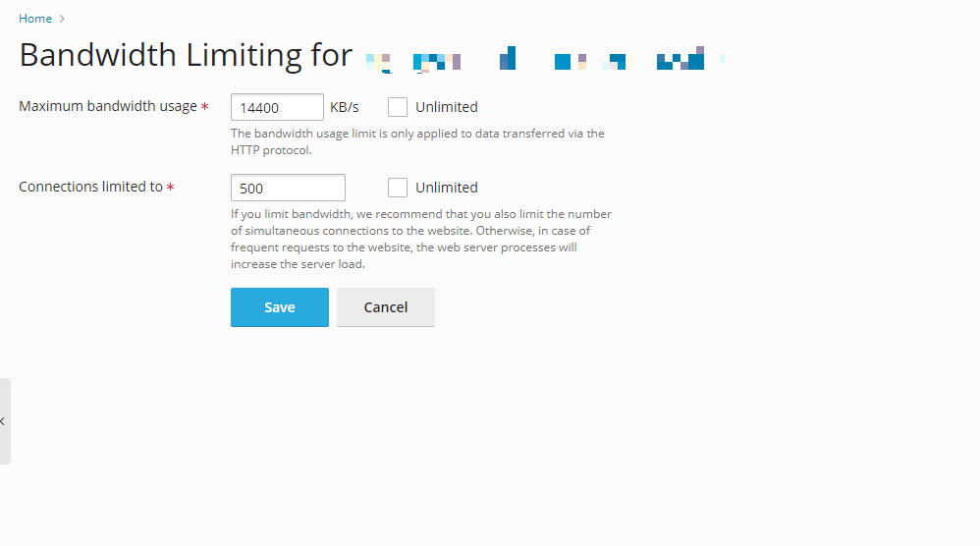The width and height of the screenshot is (980, 546).
Task: Click the Maximum bandwidth usage label
Action: (x=107, y=106)
